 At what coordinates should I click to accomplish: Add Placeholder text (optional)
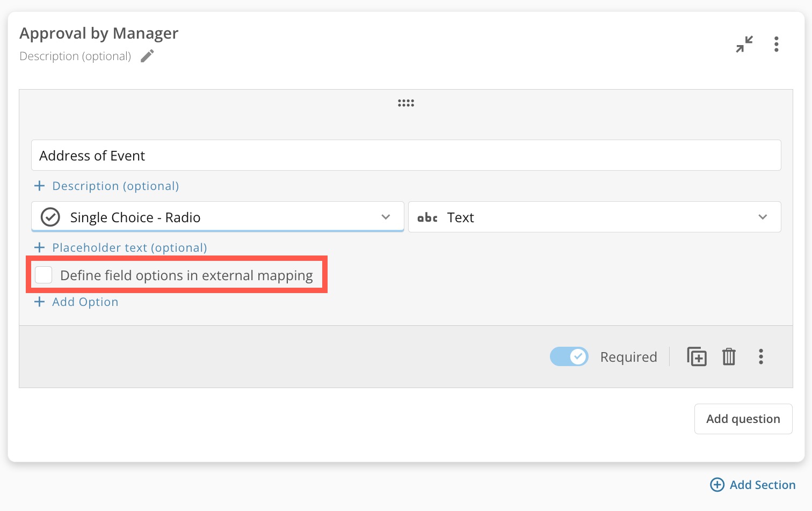click(x=129, y=247)
